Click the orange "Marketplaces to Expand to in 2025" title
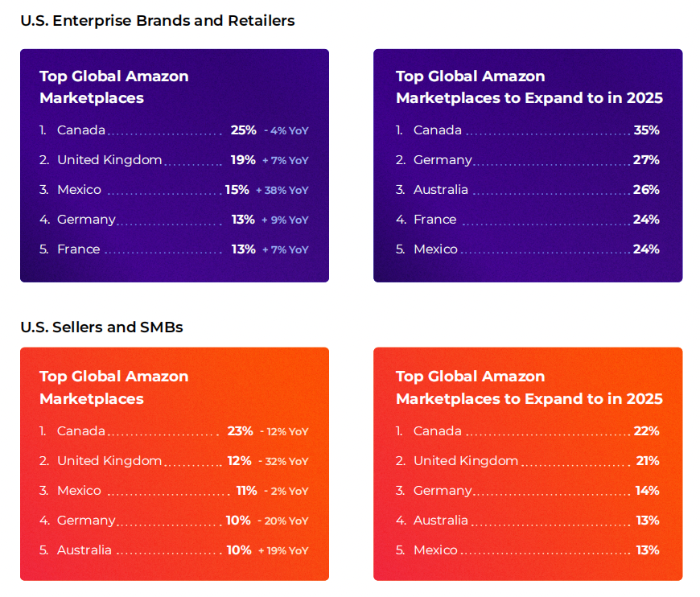This screenshot has width=700, height=597. 529,398
